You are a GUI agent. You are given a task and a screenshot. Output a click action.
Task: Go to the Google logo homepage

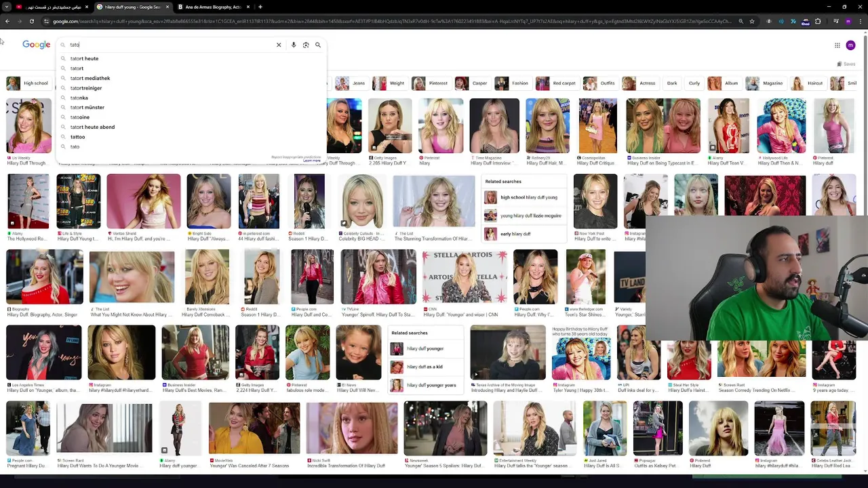[x=37, y=45]
